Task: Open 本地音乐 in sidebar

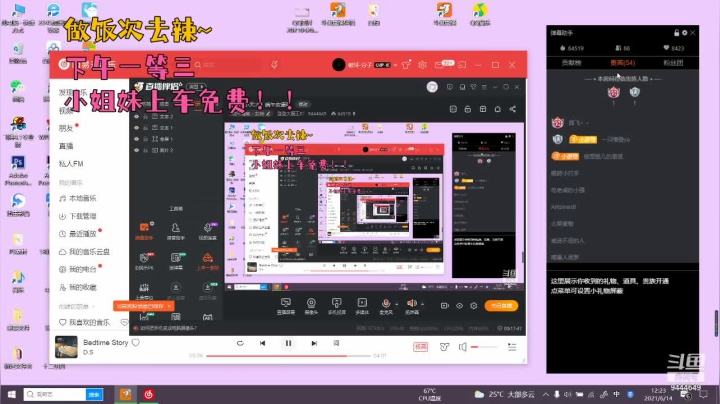Action: tap(78, 198)
